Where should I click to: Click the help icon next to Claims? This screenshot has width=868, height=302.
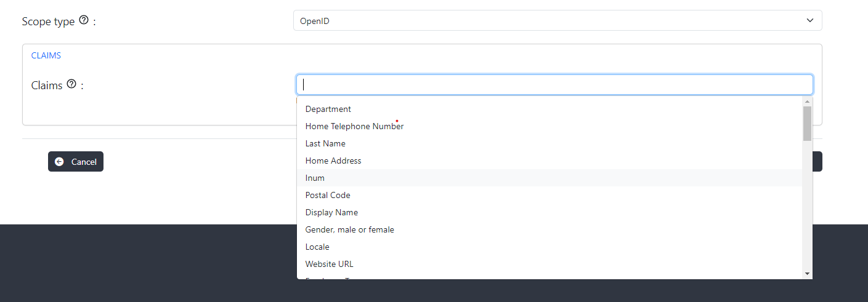71,84
